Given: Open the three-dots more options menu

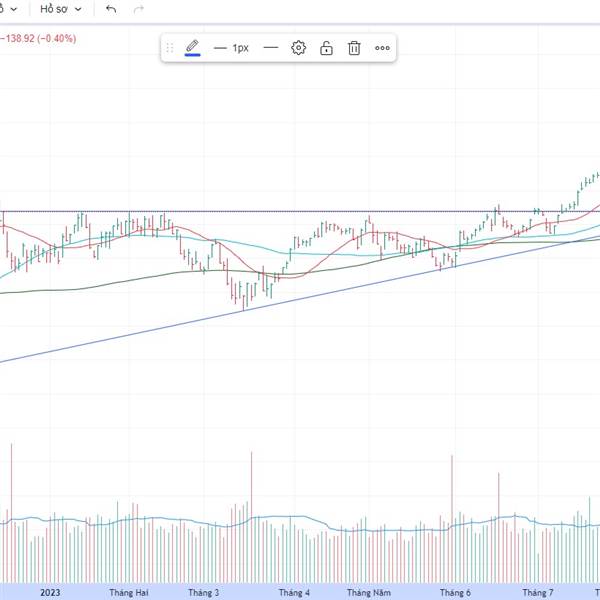Looking at the screenshot, I should [x=382, y=47].
